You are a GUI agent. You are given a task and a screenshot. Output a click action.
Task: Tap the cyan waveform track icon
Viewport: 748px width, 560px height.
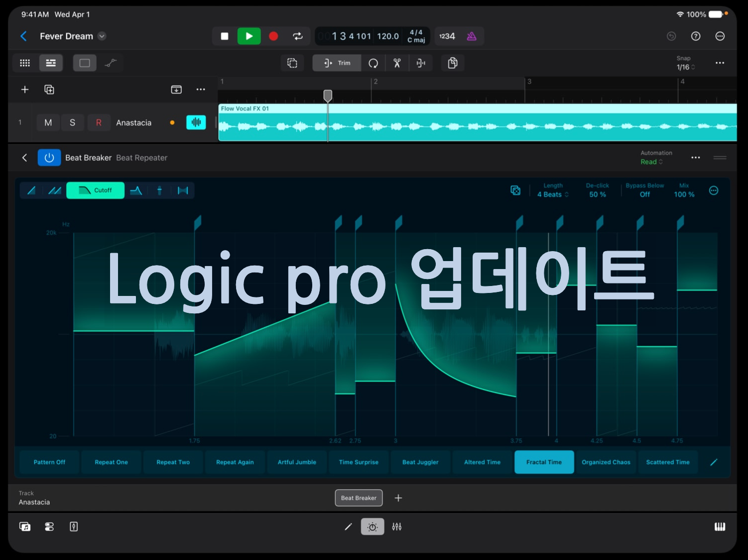click(196, 123)
